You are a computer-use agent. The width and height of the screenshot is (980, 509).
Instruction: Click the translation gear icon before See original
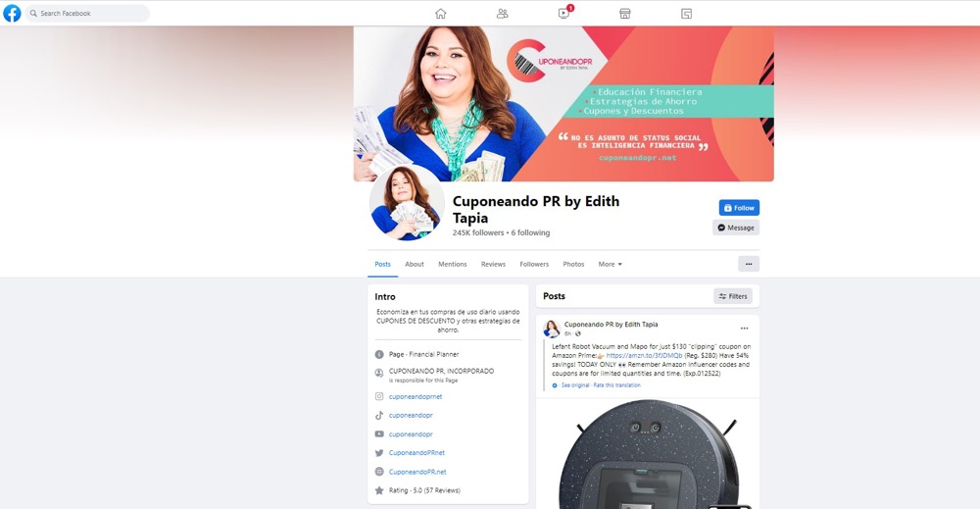click(555, 385)
